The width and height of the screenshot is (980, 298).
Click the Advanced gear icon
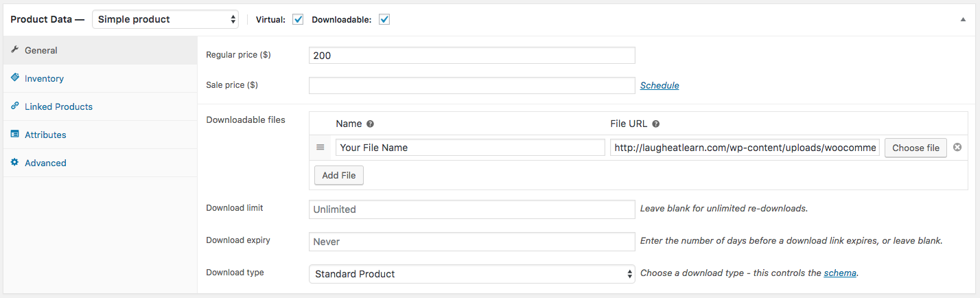(14, 163)
